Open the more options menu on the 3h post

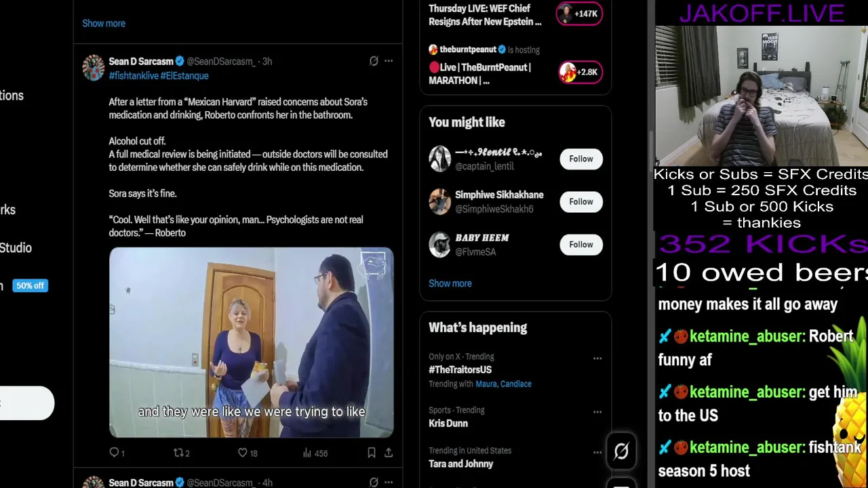point(389,61)
